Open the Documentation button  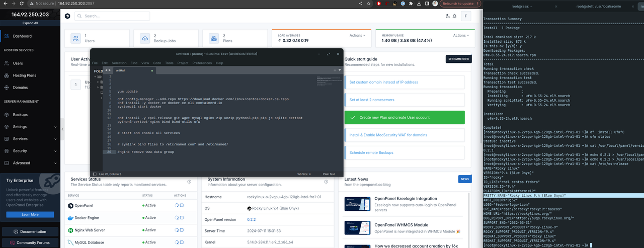30,231
